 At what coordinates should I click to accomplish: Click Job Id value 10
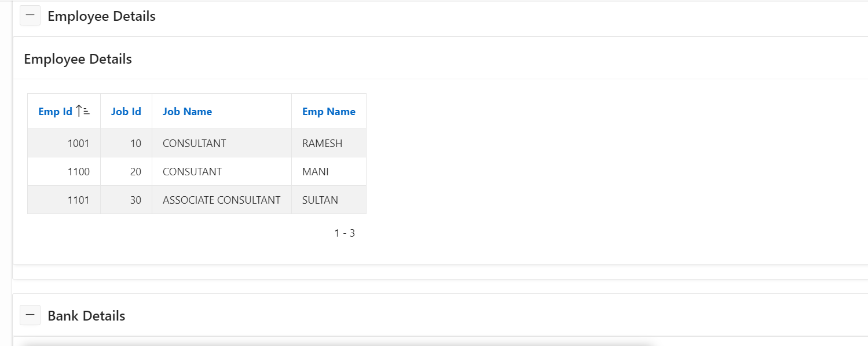pyautogui.click(x=126, y=143)
